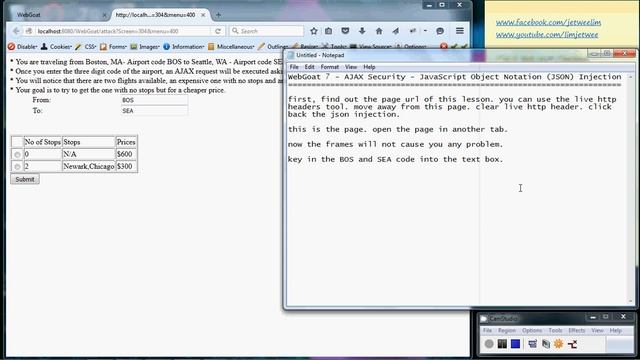Switch to the WebGoat tab
640x360 pixels.
click(x=59, y=15)
